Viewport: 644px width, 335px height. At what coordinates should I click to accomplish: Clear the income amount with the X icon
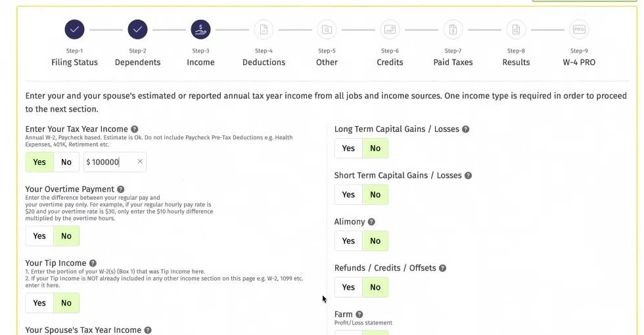coord(140,162)
